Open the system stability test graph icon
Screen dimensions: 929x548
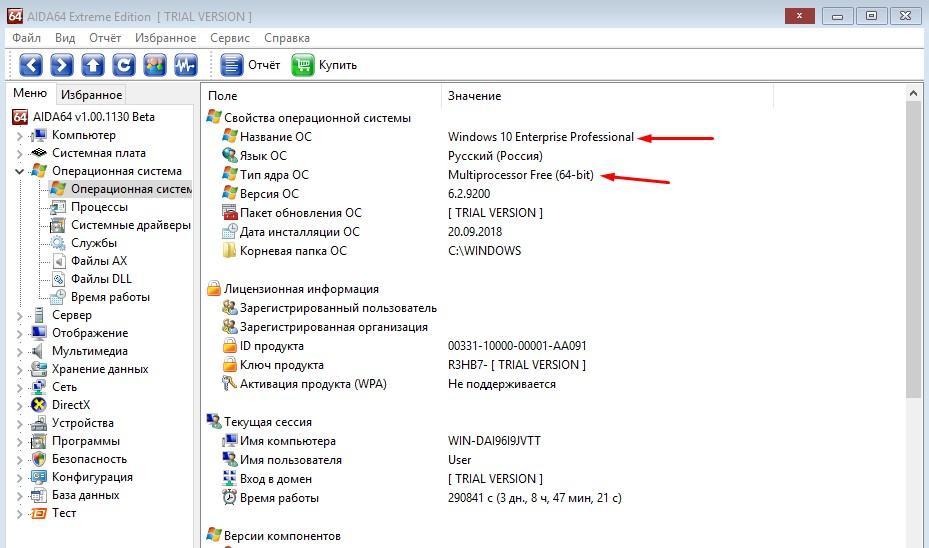tap(185, 65)
